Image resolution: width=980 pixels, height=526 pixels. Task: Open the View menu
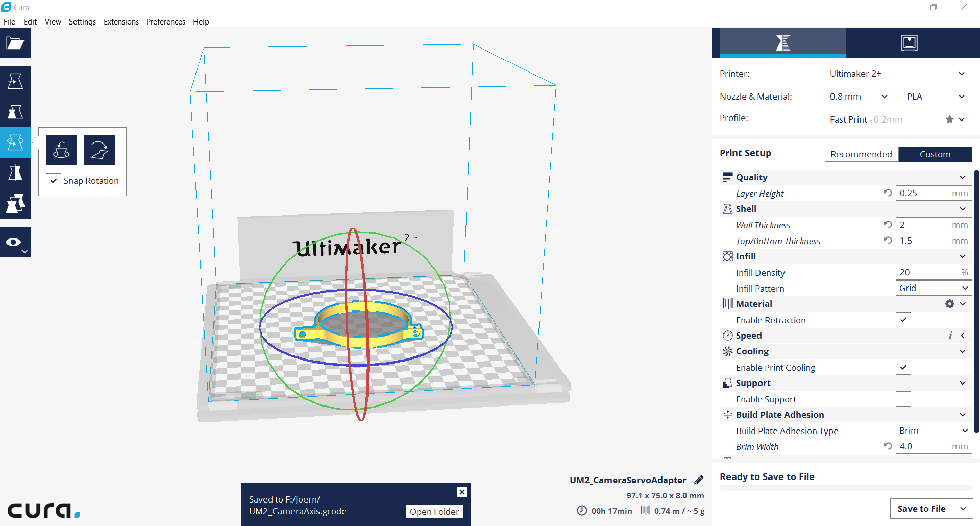(53, 21)
